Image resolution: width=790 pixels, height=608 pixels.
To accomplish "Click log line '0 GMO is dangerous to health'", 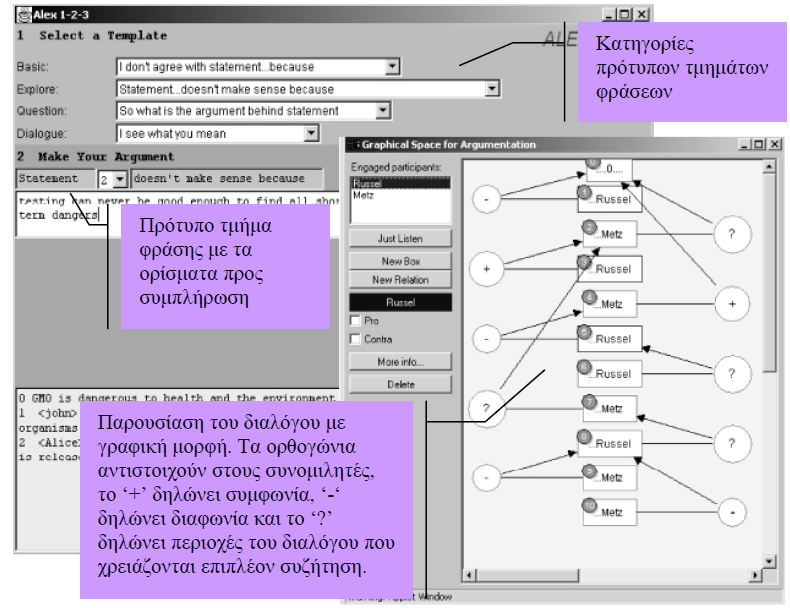I will coord(177,398).
